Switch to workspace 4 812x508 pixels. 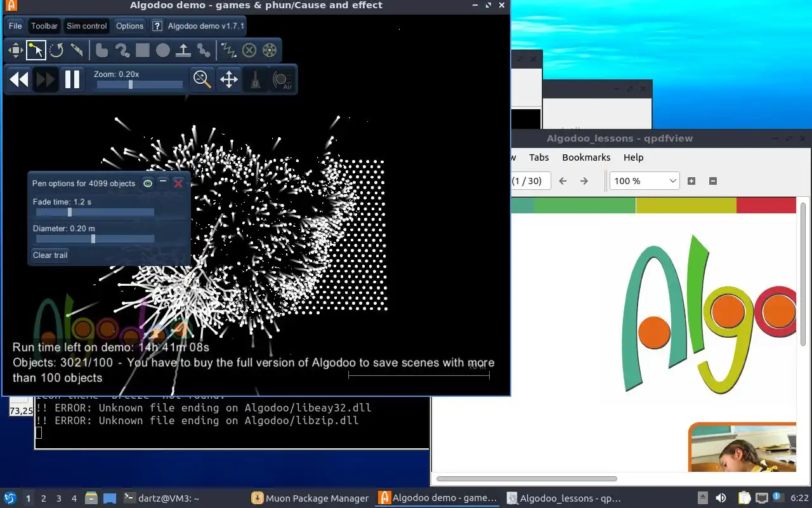click(x=74, y=498)
